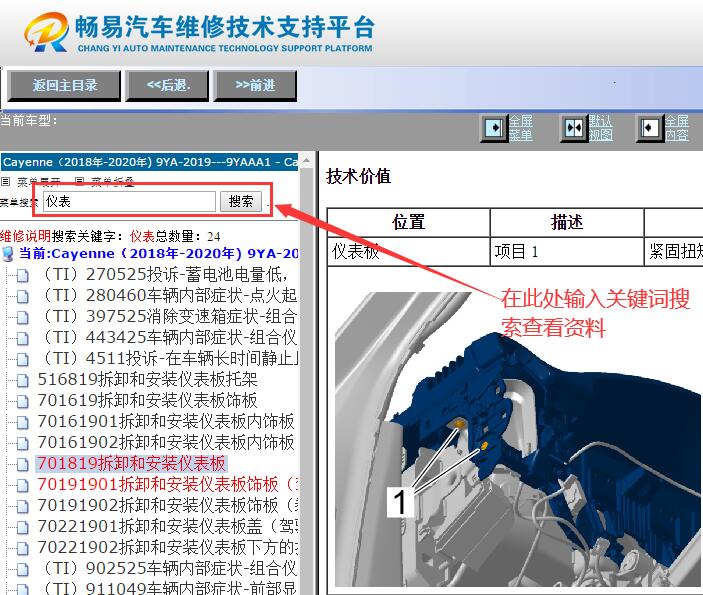Click the 搜索 search button

[x=241, y=201]
